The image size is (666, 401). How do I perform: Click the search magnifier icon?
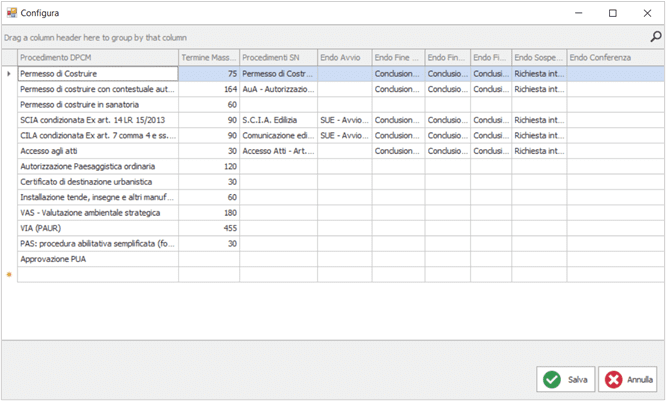pyautogui.click(x=656, y=37)
